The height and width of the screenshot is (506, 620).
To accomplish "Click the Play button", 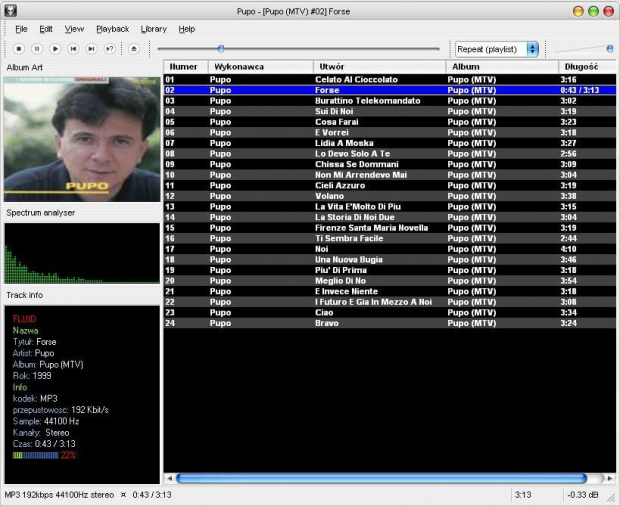I will pyautogui.click(x=55, y=48).
